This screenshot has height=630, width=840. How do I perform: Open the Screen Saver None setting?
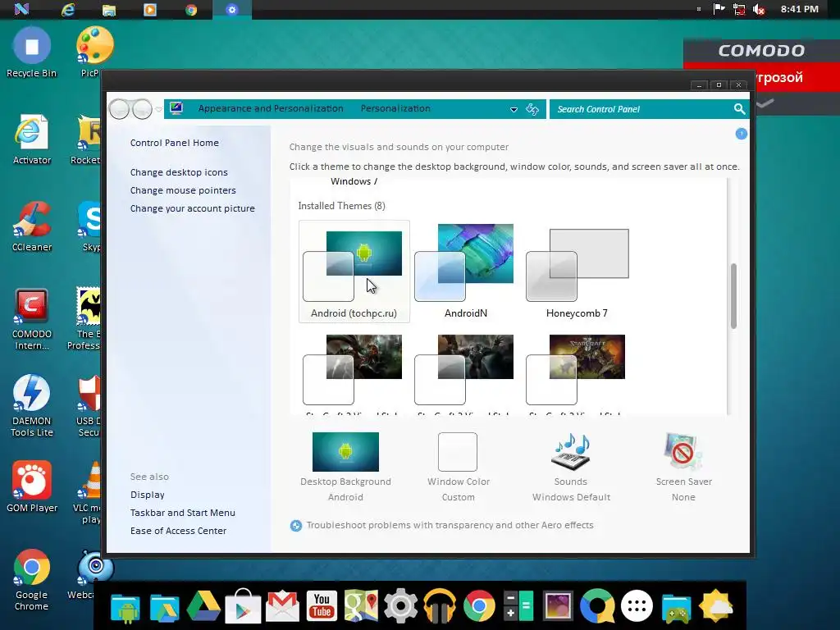point(683,467)
